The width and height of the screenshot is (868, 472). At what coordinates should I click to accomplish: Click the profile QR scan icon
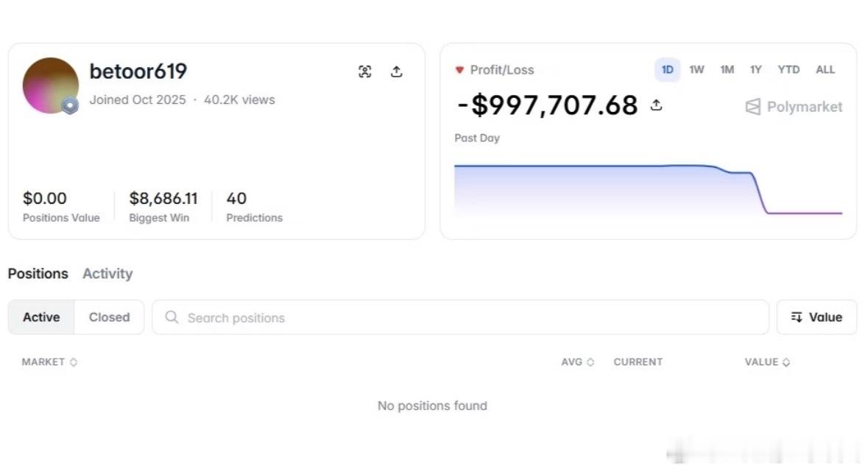coord(365,71)
